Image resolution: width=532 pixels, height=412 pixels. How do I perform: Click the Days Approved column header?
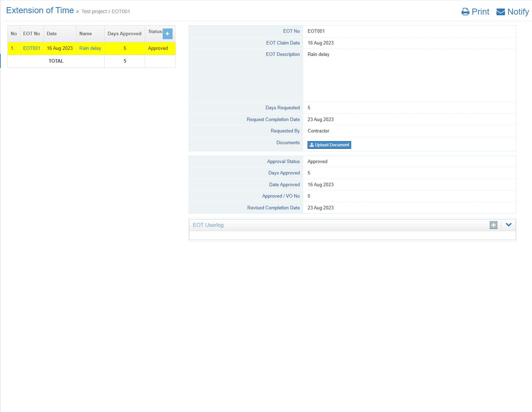tap(125, 34)
